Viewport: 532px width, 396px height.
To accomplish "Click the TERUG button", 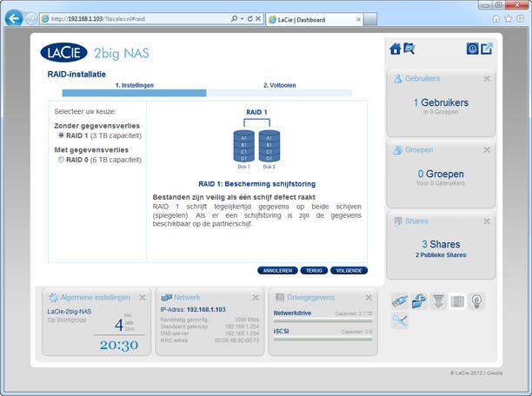I will pyautogui.click(x=314, y=271).
